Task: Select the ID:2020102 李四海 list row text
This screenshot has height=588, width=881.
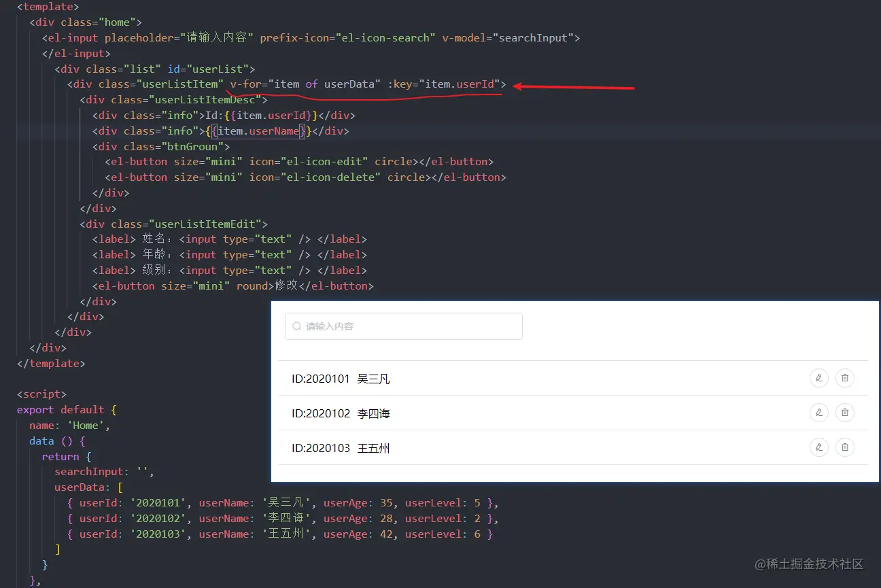Action: 341,413
